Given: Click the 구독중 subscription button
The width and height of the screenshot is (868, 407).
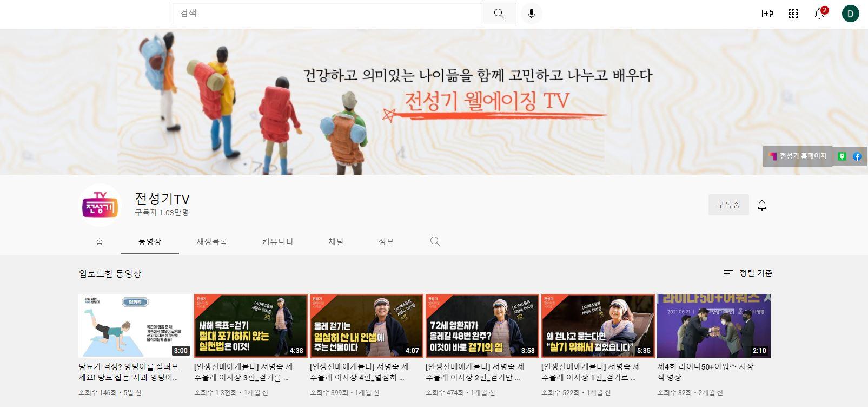Looking at the screenshot, I should click(x=728, y=205).
